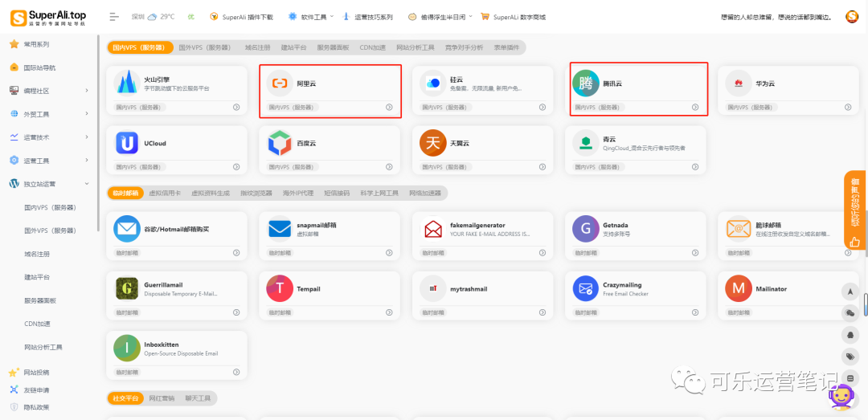Click the Mailinator M icon
Viewport: 868px width, 420px height.
(x=739, y=288)
